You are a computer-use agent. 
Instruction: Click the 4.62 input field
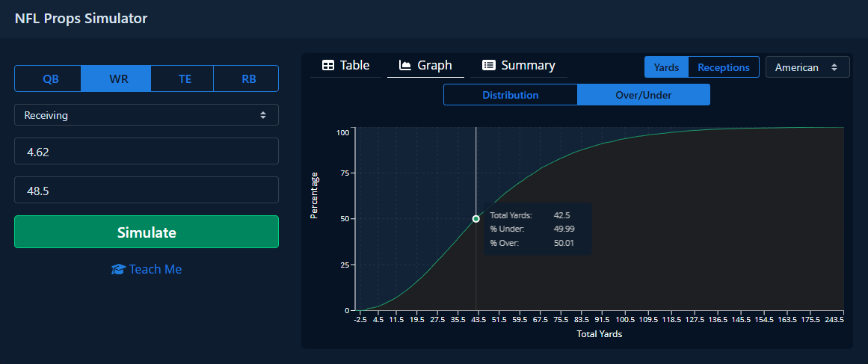tap(147, 151)
